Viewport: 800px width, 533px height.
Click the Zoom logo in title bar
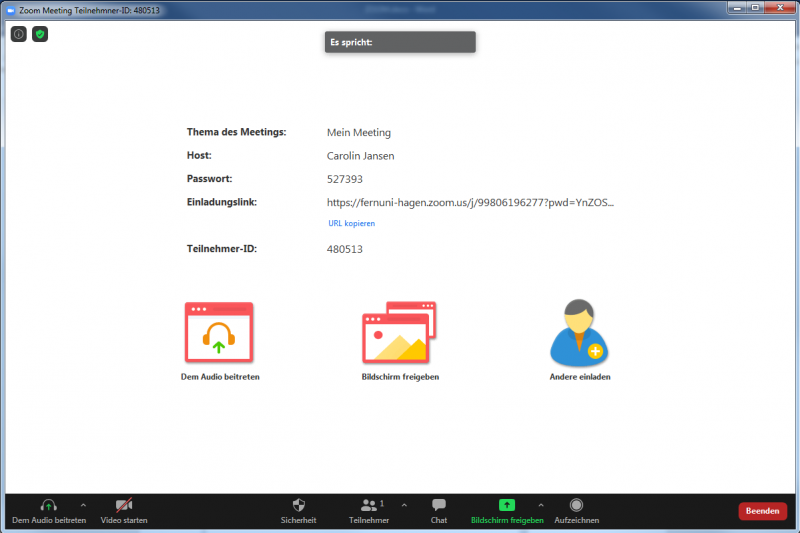pyautogui.click(x=11, y=10)
